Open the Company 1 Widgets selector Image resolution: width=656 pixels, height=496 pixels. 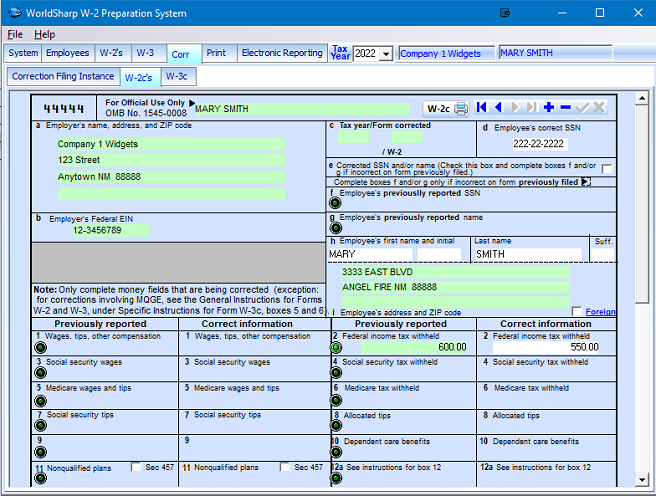click(446, 54)
